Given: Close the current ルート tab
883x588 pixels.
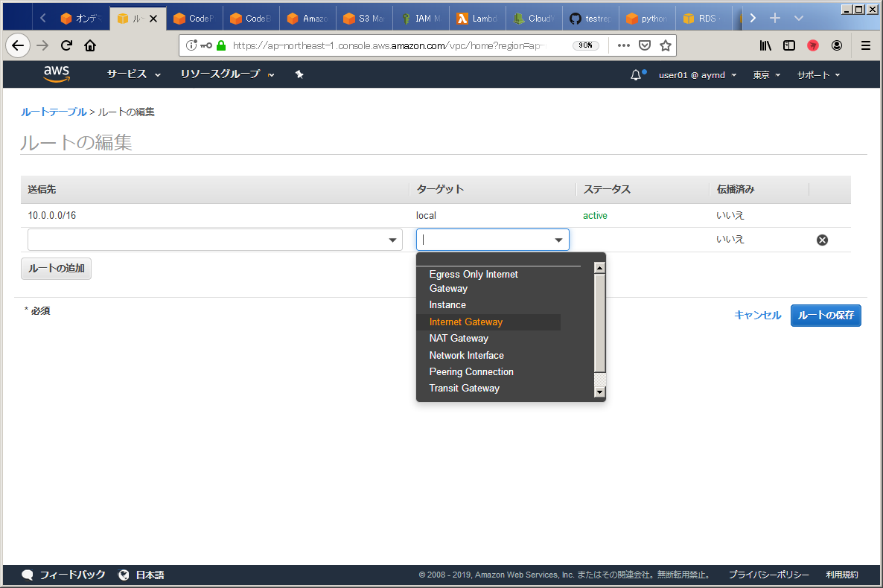Looking at the screenshot, I should click(153, 19).
